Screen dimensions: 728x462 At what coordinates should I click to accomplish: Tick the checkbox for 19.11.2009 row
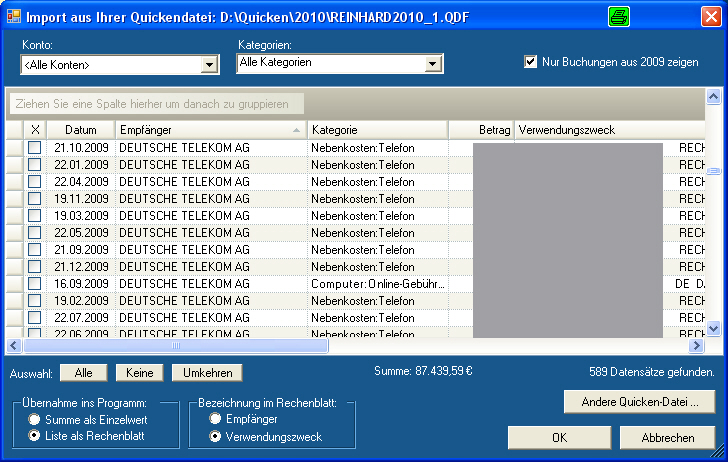(x=35, y=199)
